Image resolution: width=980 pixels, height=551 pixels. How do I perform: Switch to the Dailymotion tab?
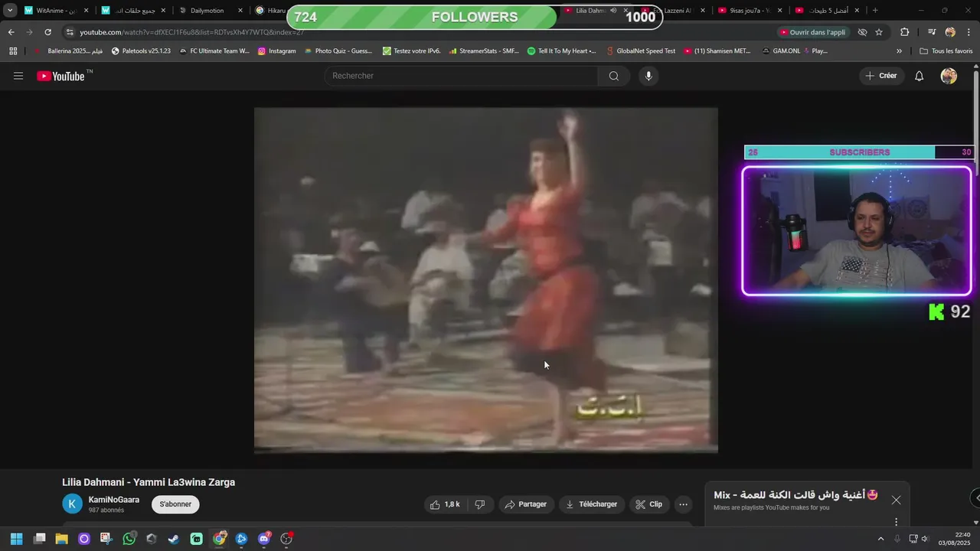click(207, 11)
